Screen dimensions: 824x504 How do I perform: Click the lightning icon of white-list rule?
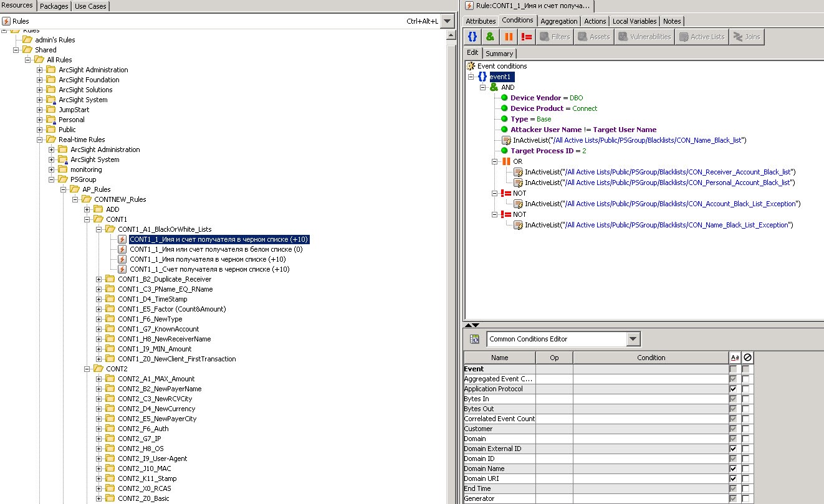click(x=123, y=249)
